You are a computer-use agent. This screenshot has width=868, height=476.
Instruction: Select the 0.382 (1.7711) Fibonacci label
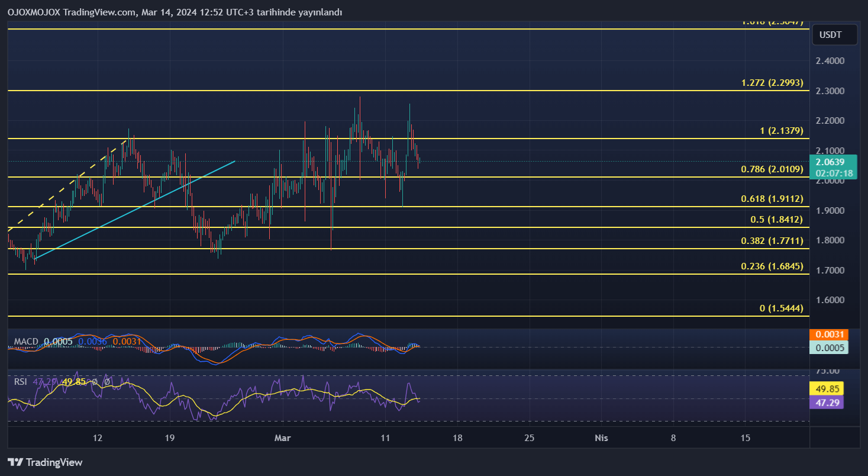click(772, 241)
